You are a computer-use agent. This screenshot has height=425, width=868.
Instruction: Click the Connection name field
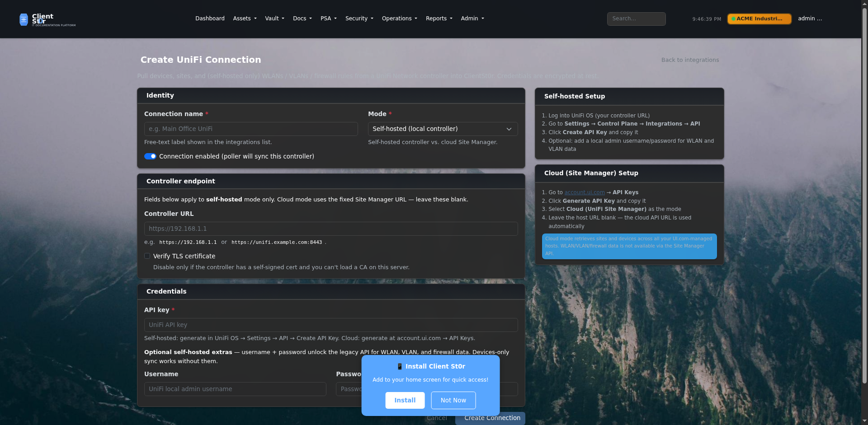[x=251, y=129]
